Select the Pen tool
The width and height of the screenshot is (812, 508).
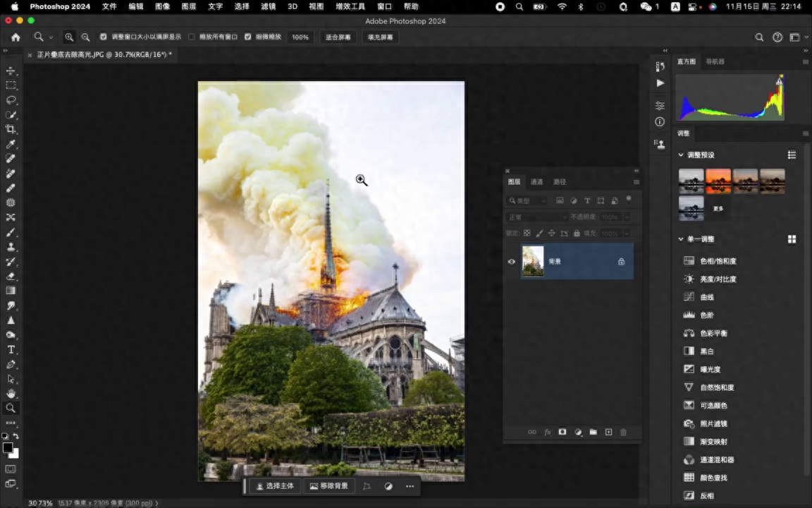[x=11, y=364]
